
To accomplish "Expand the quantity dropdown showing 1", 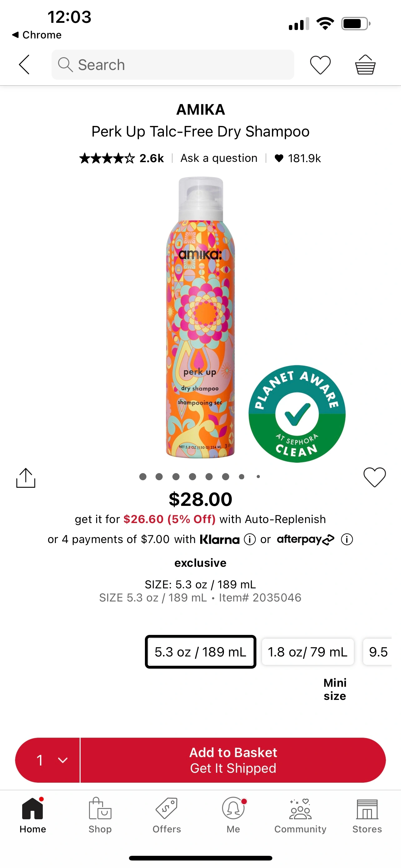I will tap(47, 760).
